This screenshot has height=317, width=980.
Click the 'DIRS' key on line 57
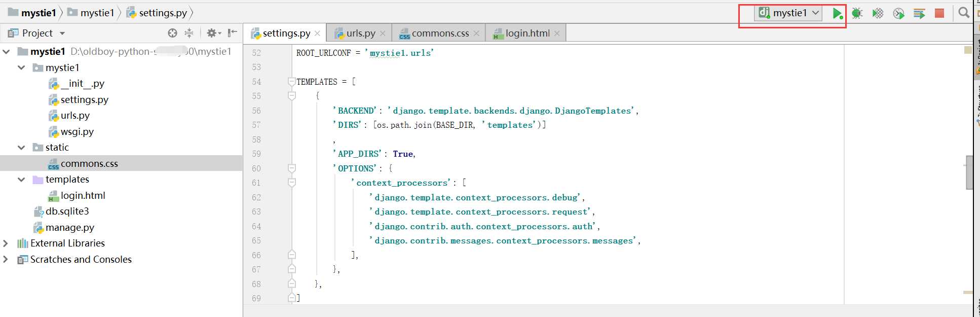[348, 125]
